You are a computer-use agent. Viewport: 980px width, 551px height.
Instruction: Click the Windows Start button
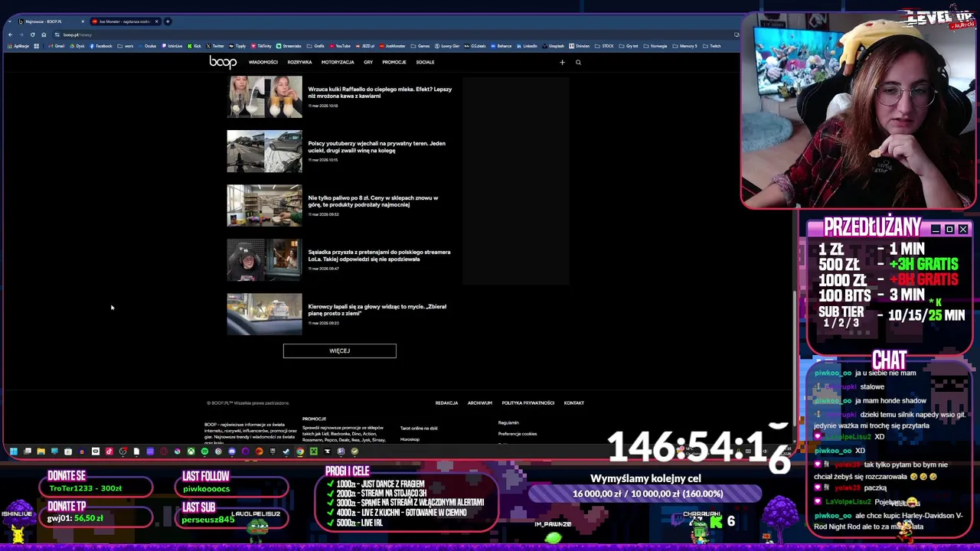click(x=13, y=452)
